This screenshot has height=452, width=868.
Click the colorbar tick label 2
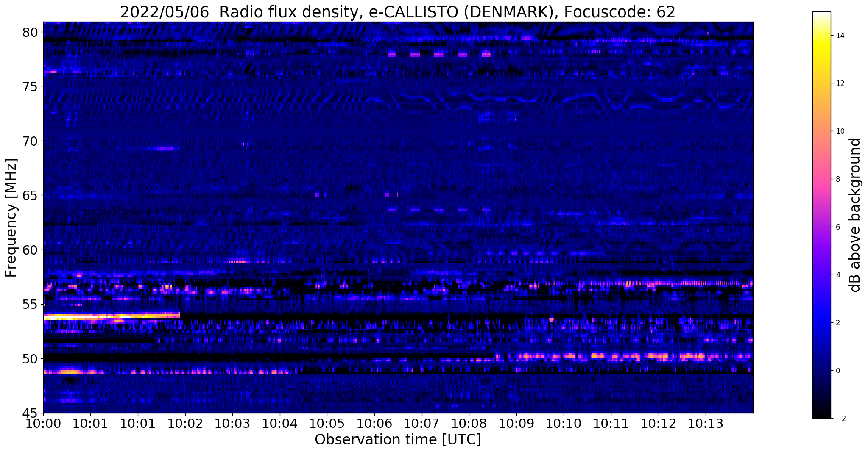pos(837,323)
